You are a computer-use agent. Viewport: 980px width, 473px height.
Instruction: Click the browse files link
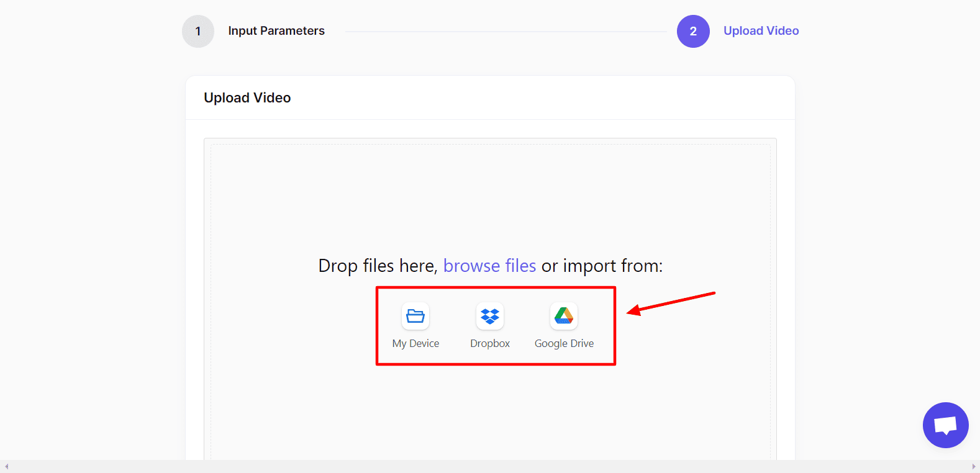point(489,266)
